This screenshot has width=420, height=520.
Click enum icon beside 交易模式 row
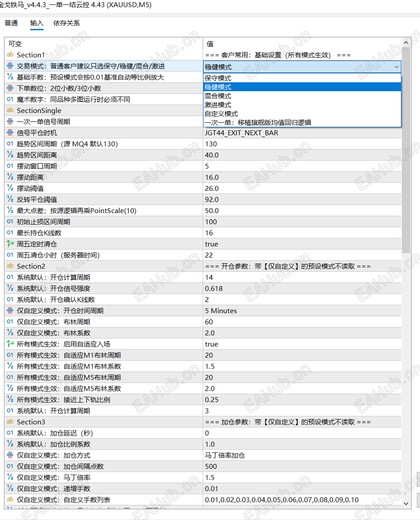10,66
